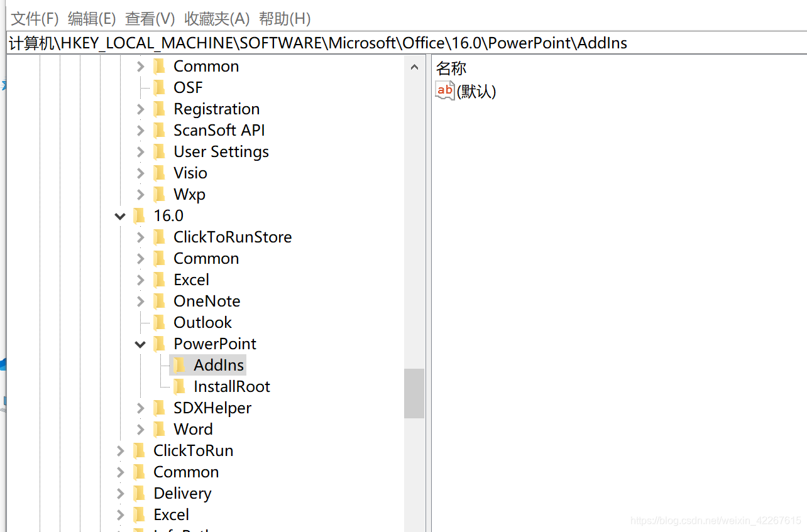Image resolution: width=807 pixels, height=532 pixels.
Task: Expand the Registration key
Action: click(x=140, y=109)
